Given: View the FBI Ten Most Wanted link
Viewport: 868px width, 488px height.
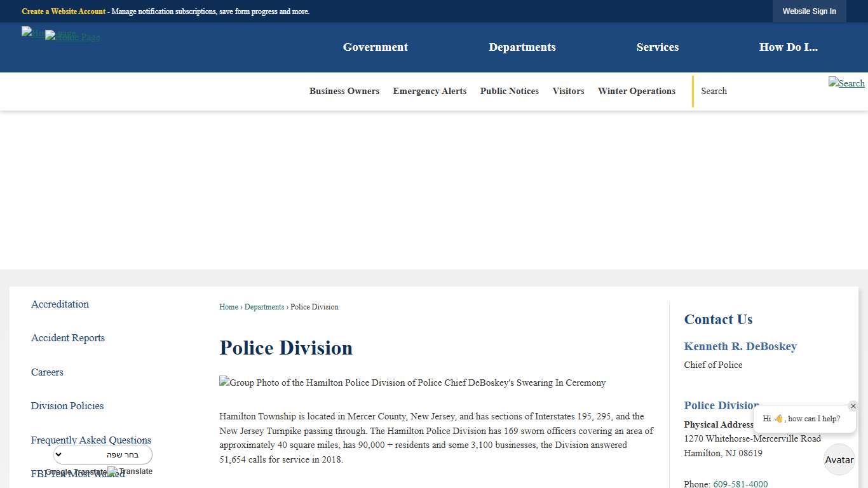Looking at the screenshot, I should click(x=78, y=474).
